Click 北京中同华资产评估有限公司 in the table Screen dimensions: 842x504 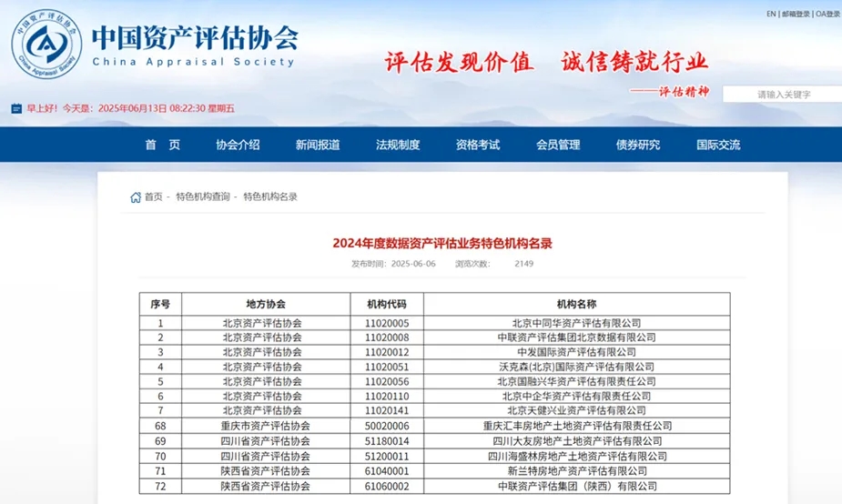pyautogui.click(x=577, y=323)
